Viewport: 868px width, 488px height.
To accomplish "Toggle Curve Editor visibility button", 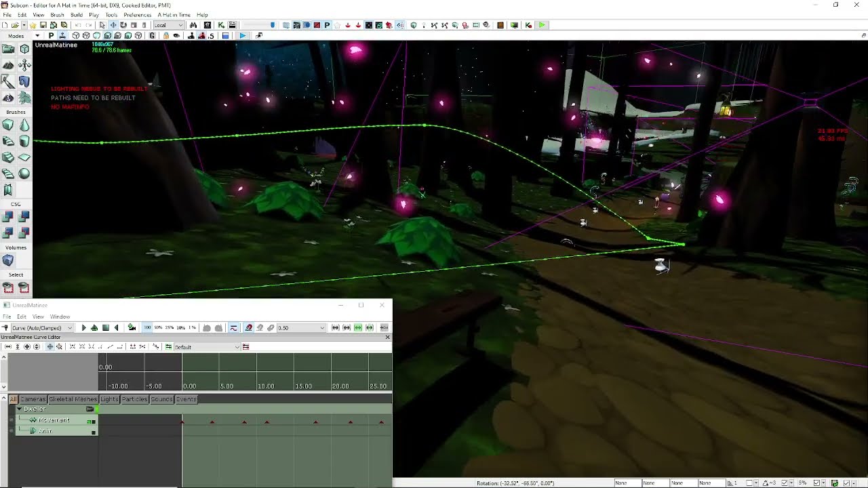I will point(233,327).
